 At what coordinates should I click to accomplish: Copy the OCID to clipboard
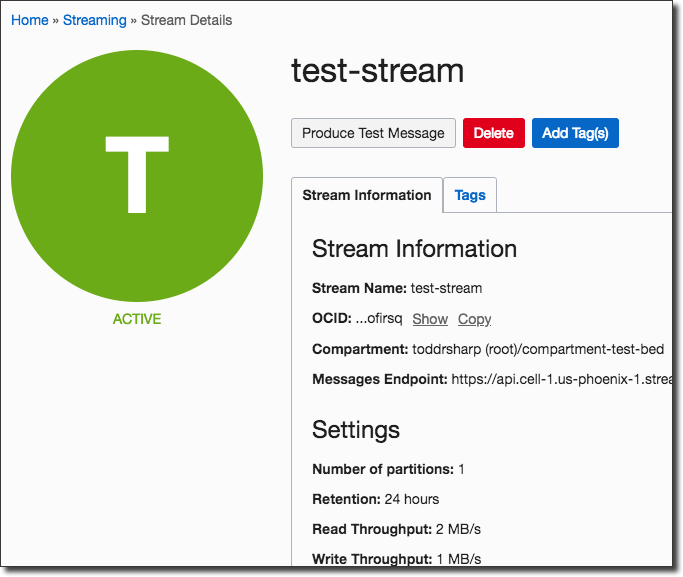[x=474, y=319]
